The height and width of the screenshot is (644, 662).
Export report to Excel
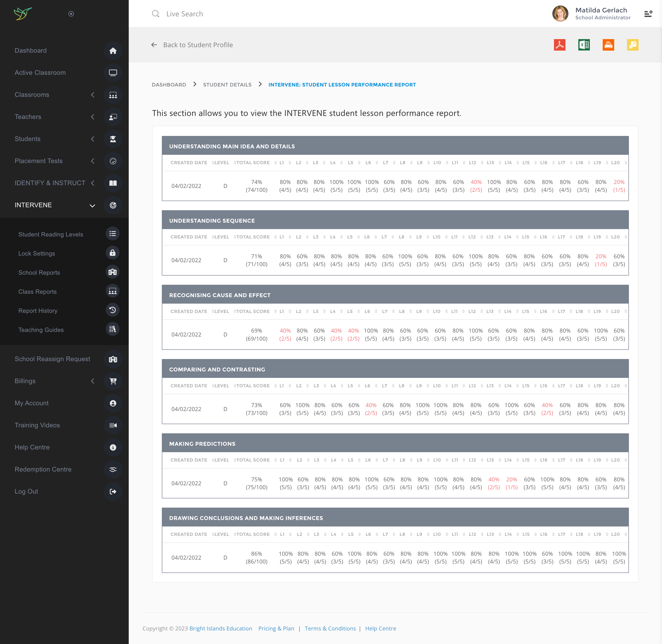click(584, 45)
